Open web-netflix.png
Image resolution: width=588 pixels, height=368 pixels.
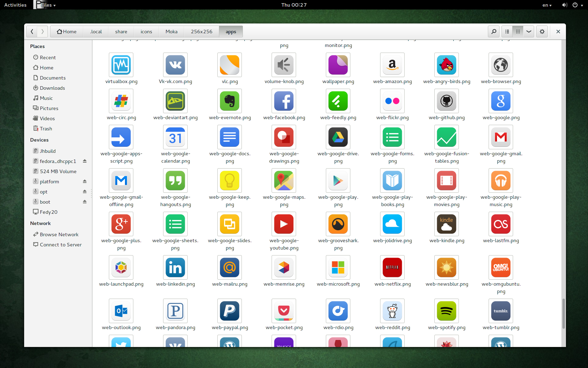point(392,267)
